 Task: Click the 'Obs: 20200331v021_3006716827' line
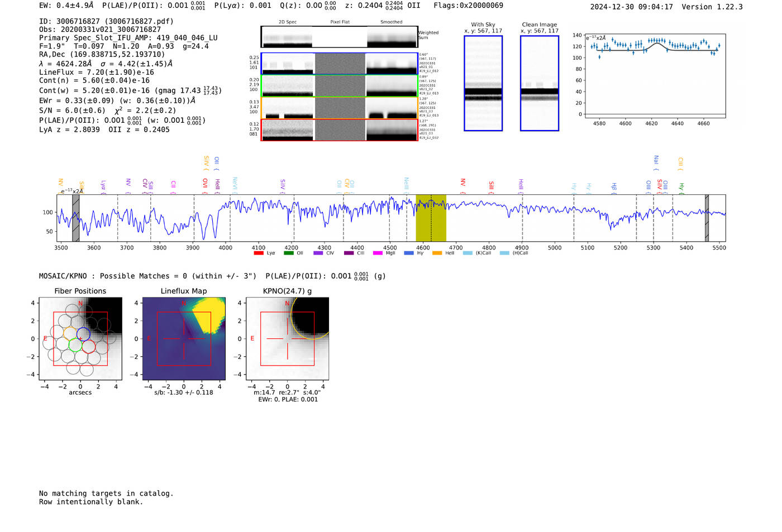click(100, 30)
